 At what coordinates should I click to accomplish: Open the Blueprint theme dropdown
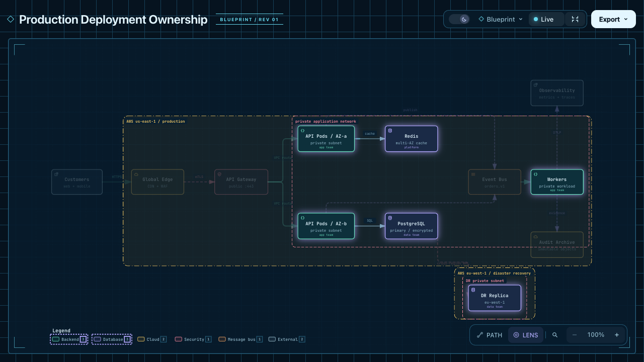pyautogui.click(x=500, y=19)
